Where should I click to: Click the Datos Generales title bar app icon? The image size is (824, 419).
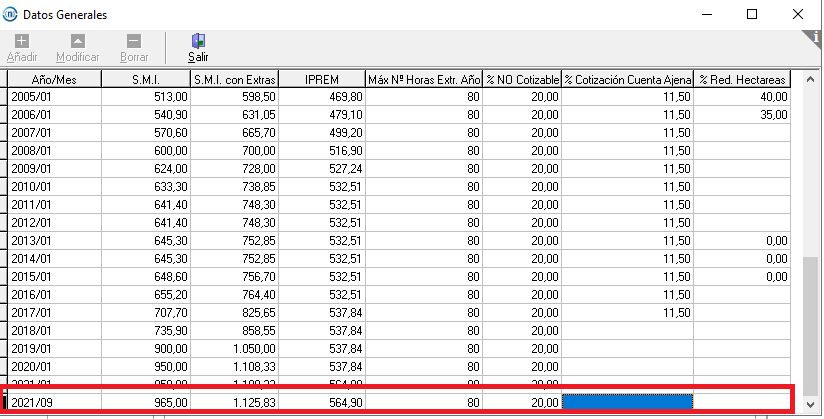coord(12,14)
